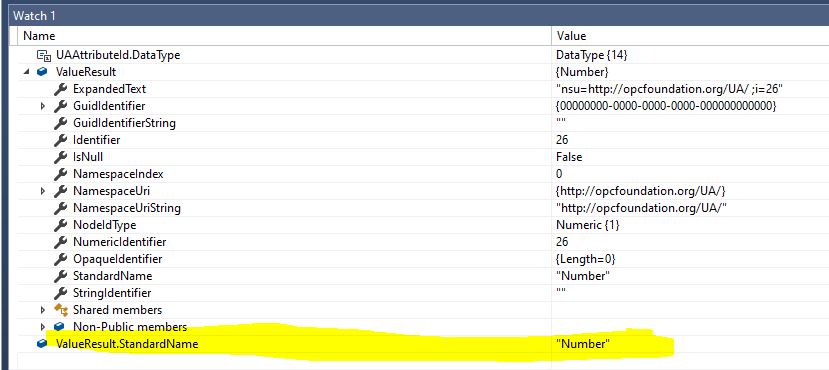This screenshot has width=829, height=370.
Task: Click the UAAttributeId.DataType enum icon
Action: [43, 55]
